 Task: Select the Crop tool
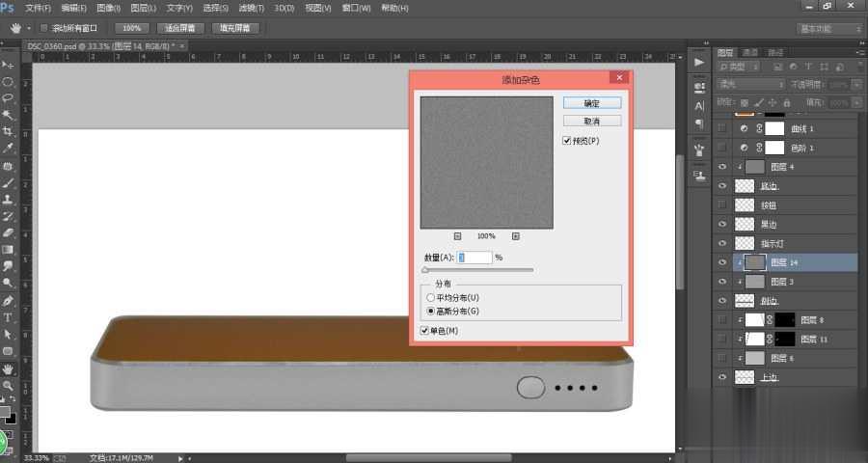(8, 131)
